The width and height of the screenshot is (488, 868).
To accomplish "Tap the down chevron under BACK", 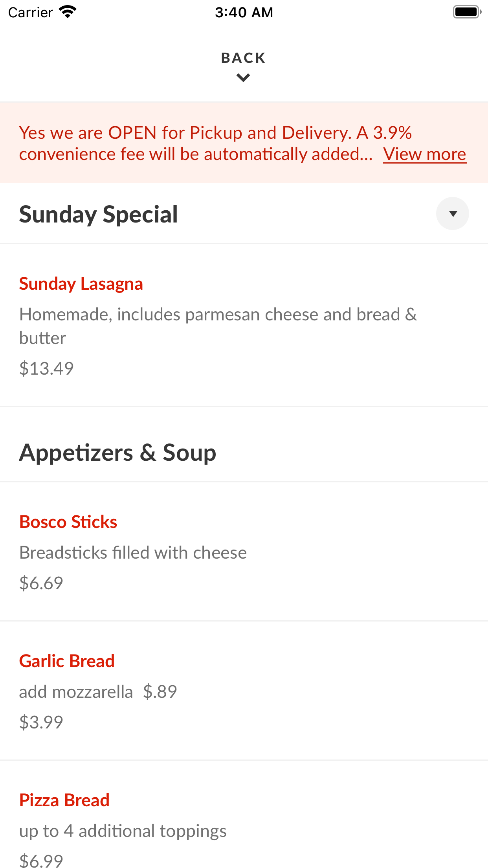I will (x=244, y=78).
